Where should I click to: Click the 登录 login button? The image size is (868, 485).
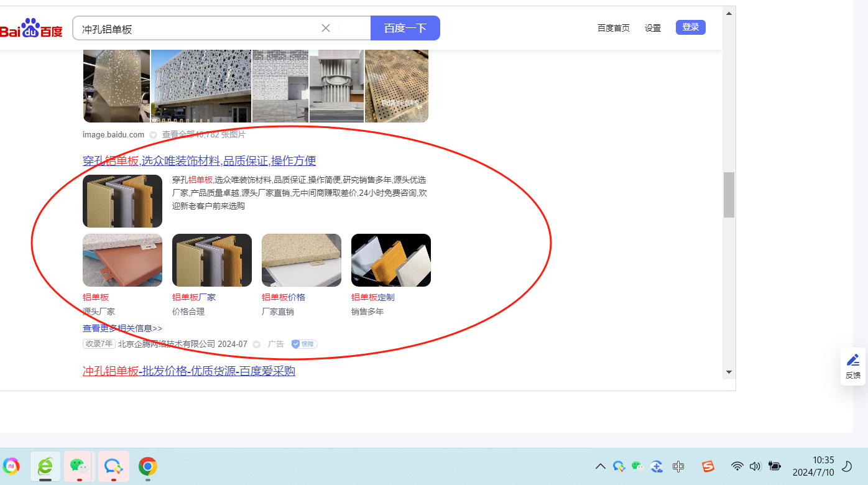pos(691,27)
